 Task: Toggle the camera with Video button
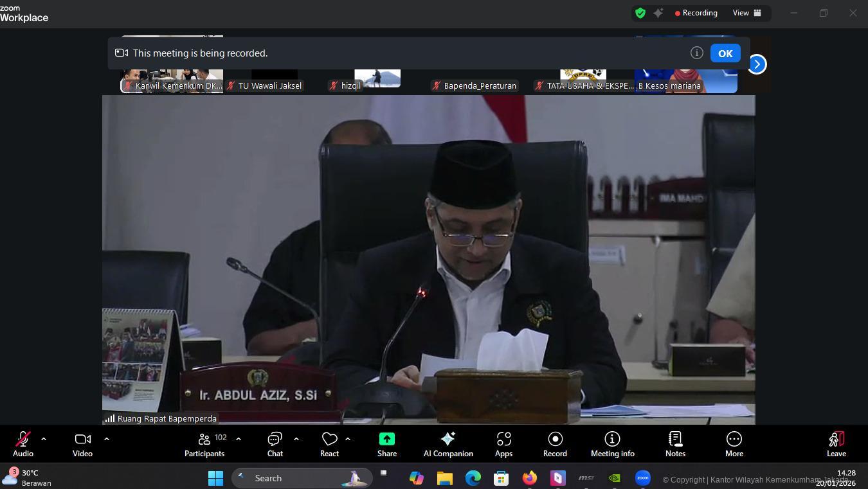click(x=82, y=444)
